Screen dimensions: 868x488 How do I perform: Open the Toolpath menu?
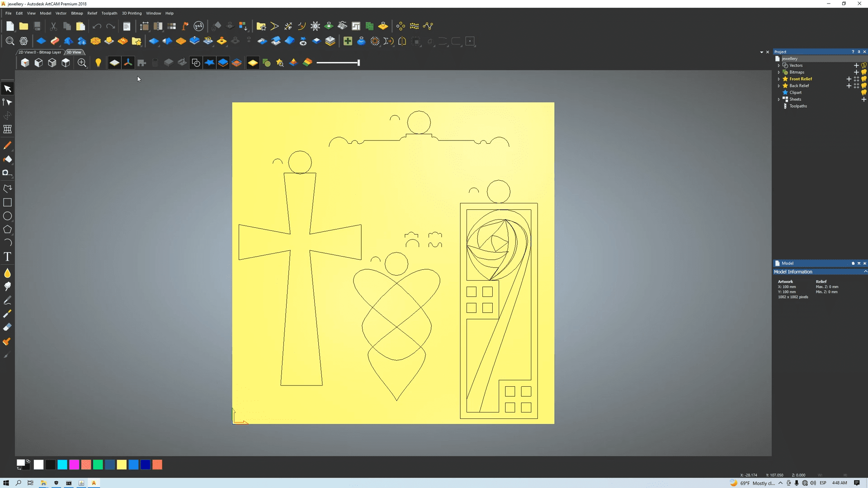109,13
